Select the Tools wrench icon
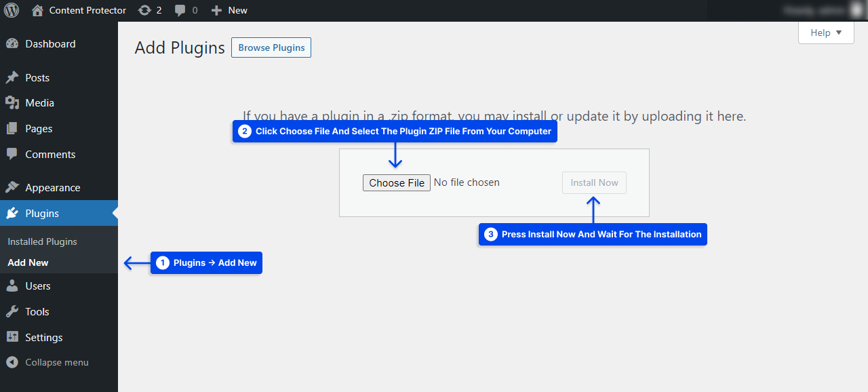Image resolution: width=868 pixels, height=392 pixels. 12,311
